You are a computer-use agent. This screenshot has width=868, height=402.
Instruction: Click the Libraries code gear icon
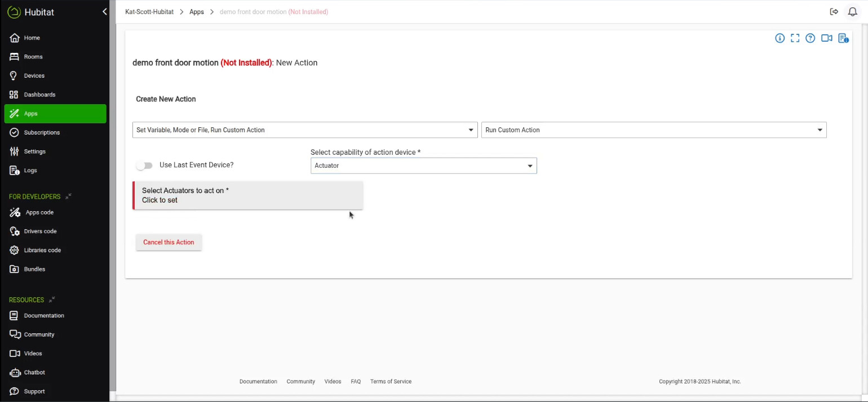click(14, 250)
